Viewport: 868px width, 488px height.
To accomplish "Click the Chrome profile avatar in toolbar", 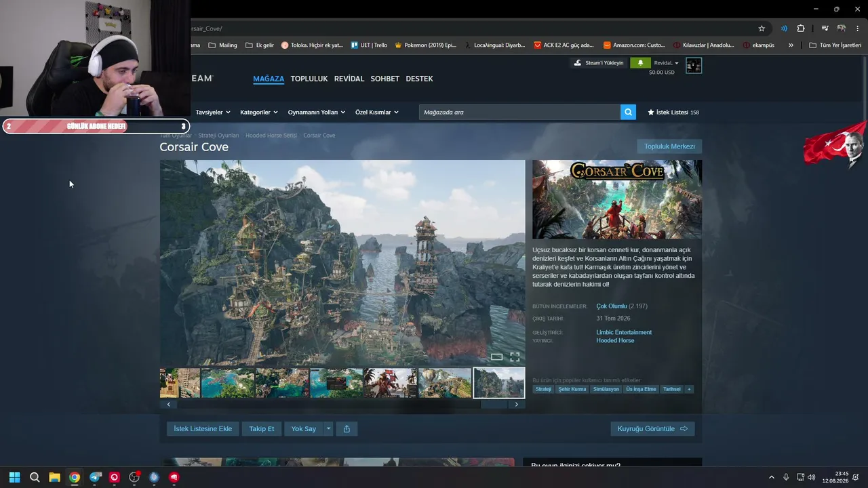I will pyautogui.click(x=842, y=28).
